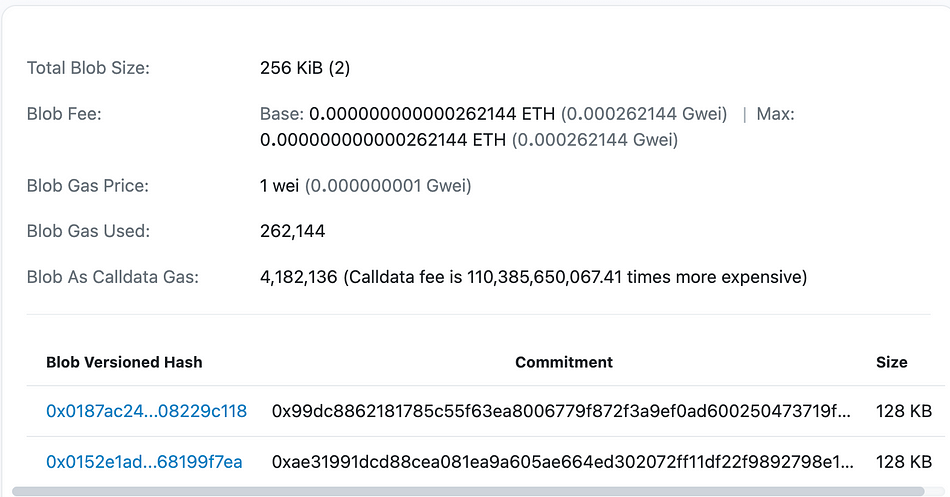
Task: Click the Base blob fee ETH amount
Action: click(x=431, y=113)
